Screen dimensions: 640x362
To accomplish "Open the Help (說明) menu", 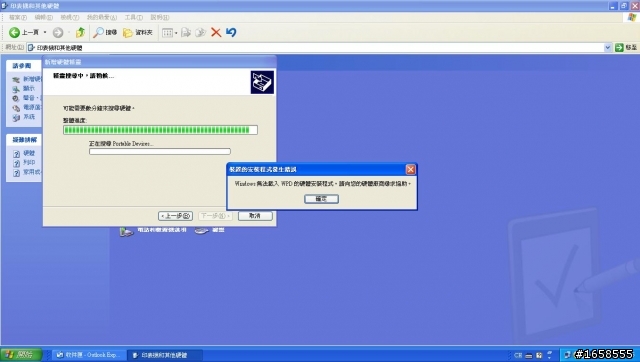I will pyautogui.click(x=160, y=18).
